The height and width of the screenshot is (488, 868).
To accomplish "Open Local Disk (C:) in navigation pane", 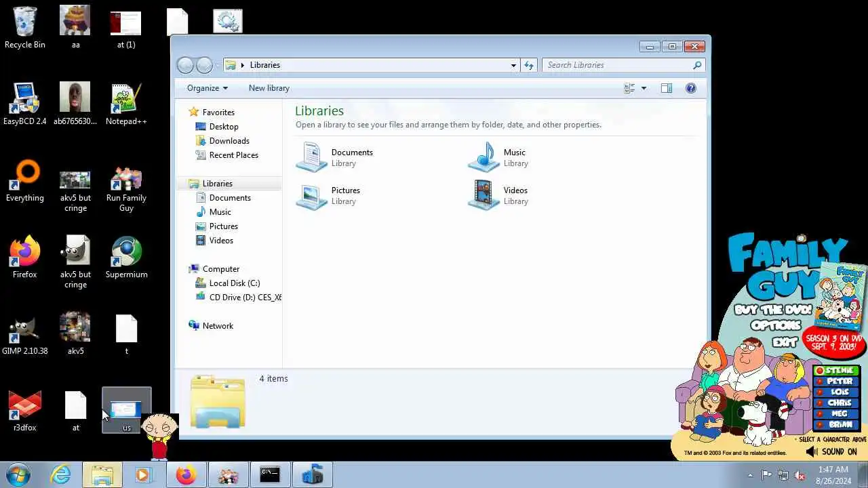I will coord(235,283).
